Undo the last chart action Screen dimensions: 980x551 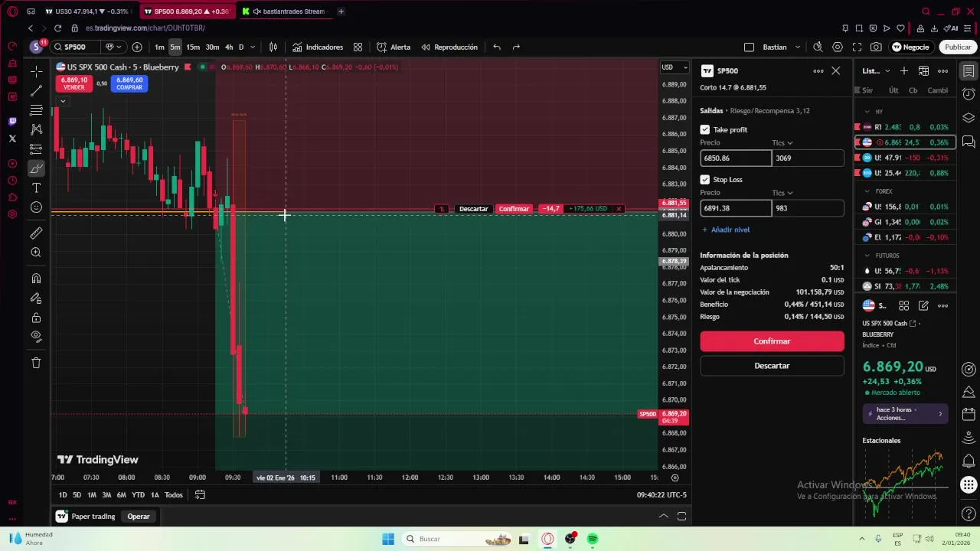[497, 47]
